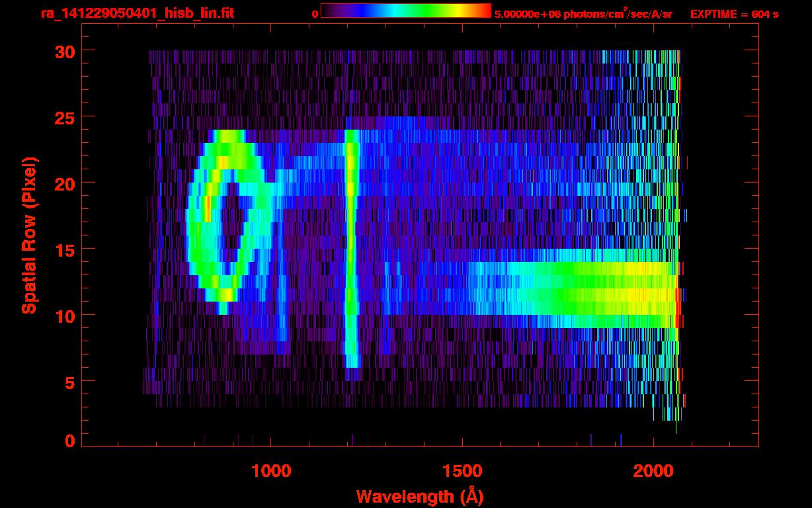Click the y-axis tick label 30
The width and height of the screenshot is (812, 508).
[64, 51]
